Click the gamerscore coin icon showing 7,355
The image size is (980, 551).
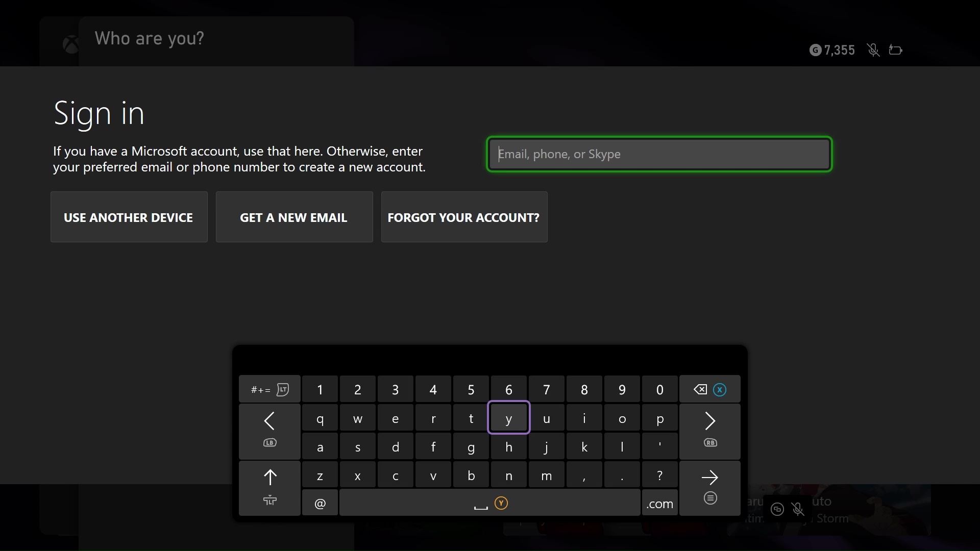[815, 50]
